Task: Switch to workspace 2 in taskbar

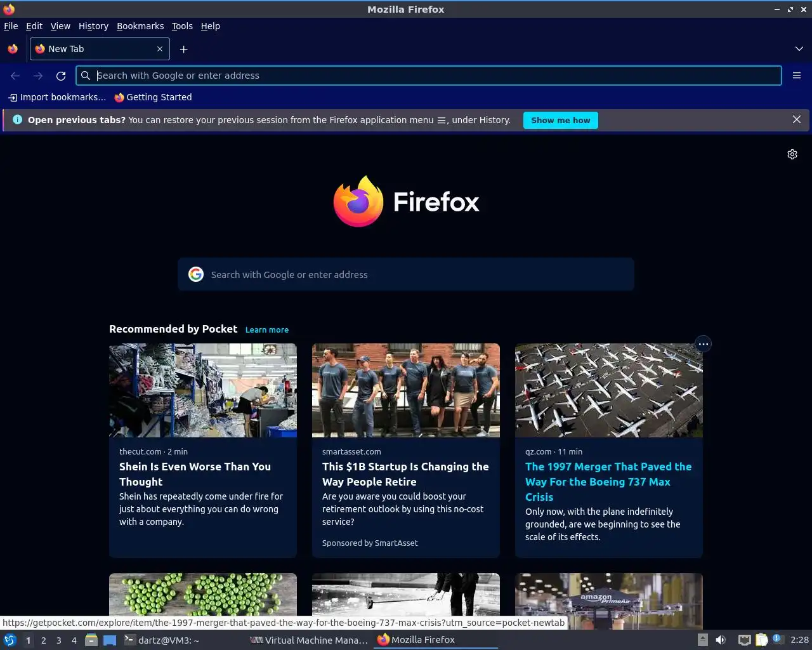Action: coord(43,640)
